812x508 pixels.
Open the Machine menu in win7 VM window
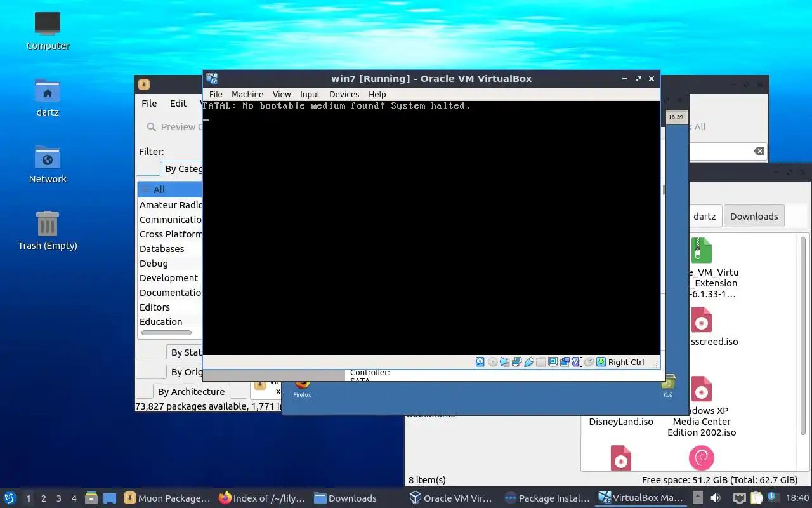(x=247, y=94)
